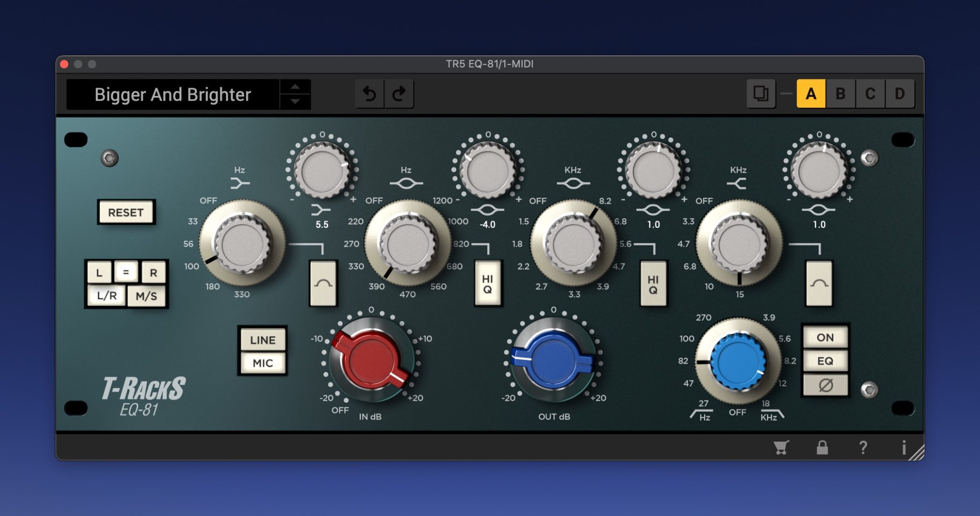The width and height of the screenshot is (980, 516).
Task: Open the 'Bigger And Brighter' preset menu
Action: pos(173,95)
